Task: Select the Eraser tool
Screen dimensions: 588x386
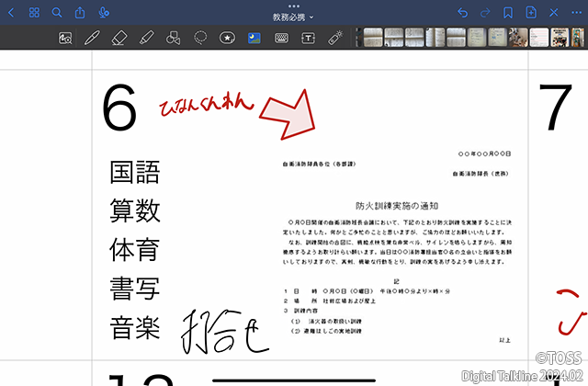Action: coord(119,39)
